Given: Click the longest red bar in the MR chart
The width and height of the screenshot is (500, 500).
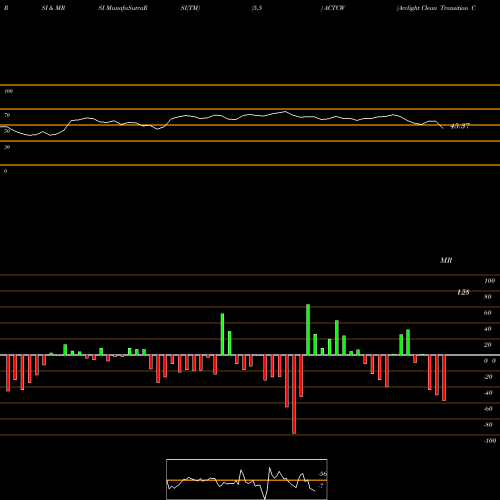Looking at the screenshot, I should coord(294,394).
